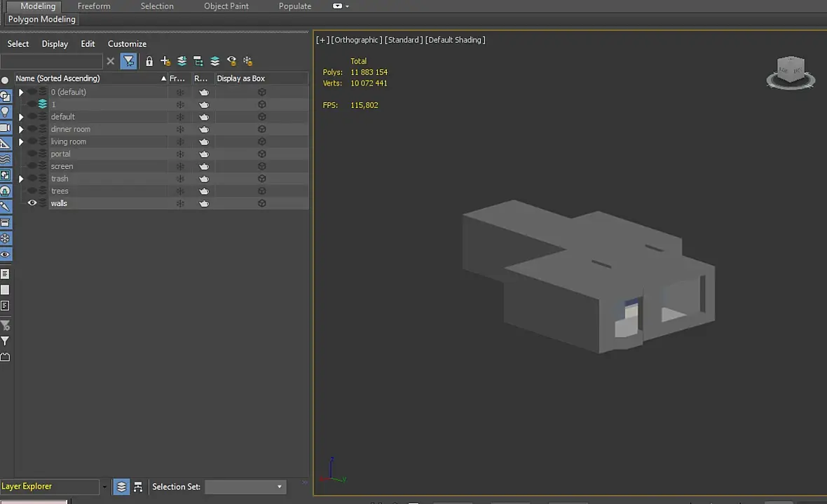
Task: Hide the walls layer via eye icon
Action: coord(32,203)
